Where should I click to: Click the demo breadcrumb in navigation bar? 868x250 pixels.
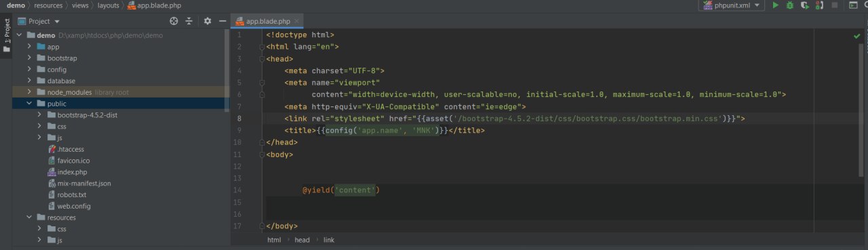[16, 5]
